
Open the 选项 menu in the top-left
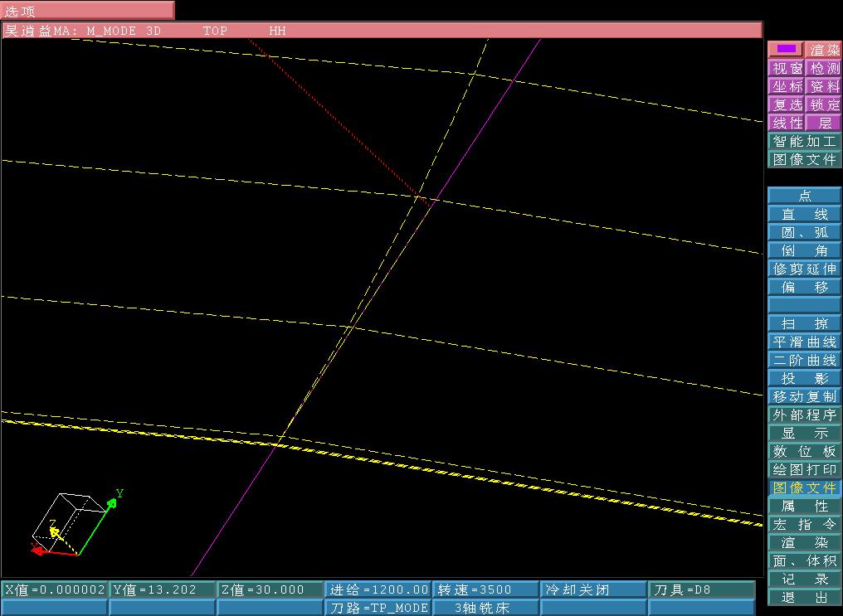87,10
